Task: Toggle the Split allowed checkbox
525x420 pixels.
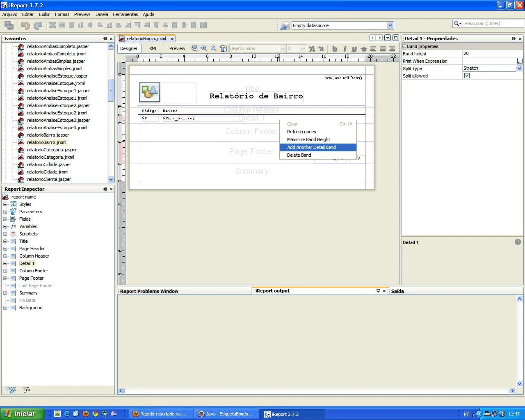Action: (x=467, y=76)
